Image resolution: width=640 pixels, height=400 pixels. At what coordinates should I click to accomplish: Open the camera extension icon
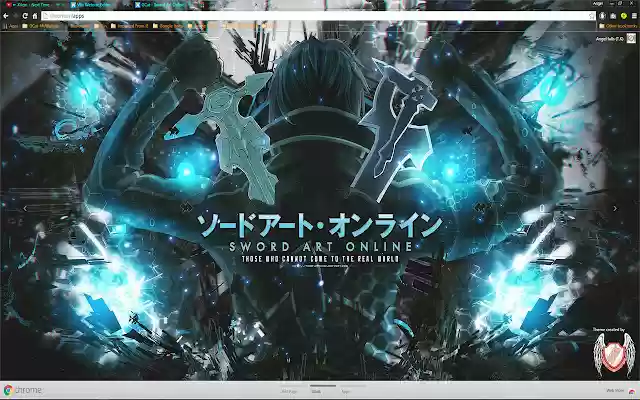click(x=613, y=16)
